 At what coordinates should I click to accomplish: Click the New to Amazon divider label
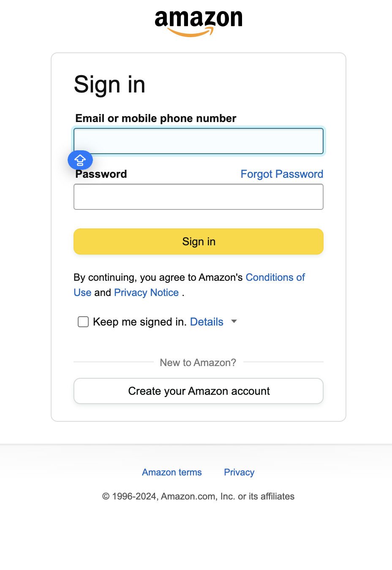(198, 362)
